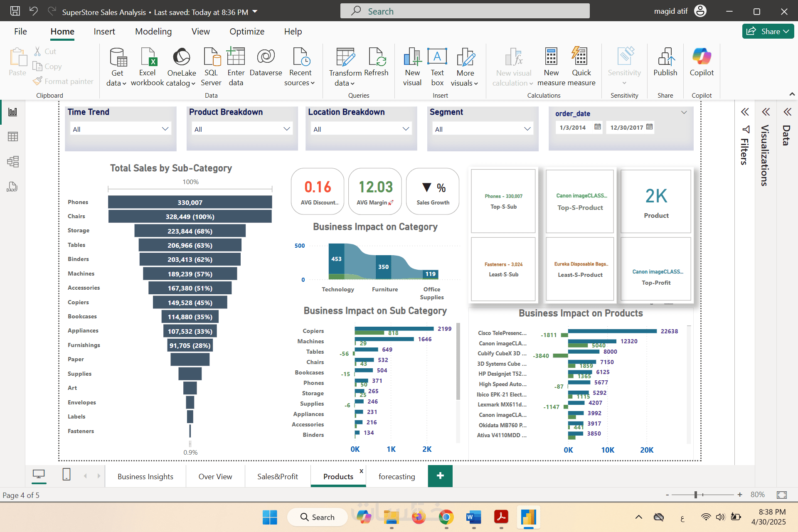Switch to Model view in sidebar
798x532 pixels.
pyautogui.click(x=13, y=162)
